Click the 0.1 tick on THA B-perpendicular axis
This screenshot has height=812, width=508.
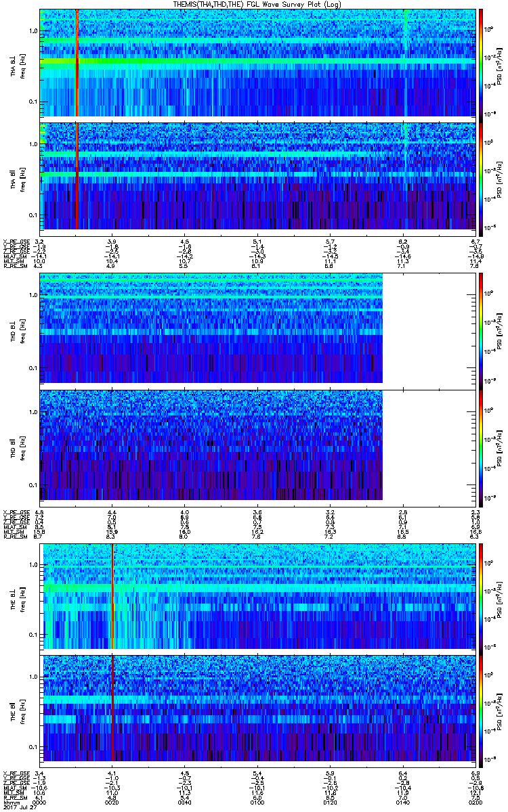click(33, 101)
